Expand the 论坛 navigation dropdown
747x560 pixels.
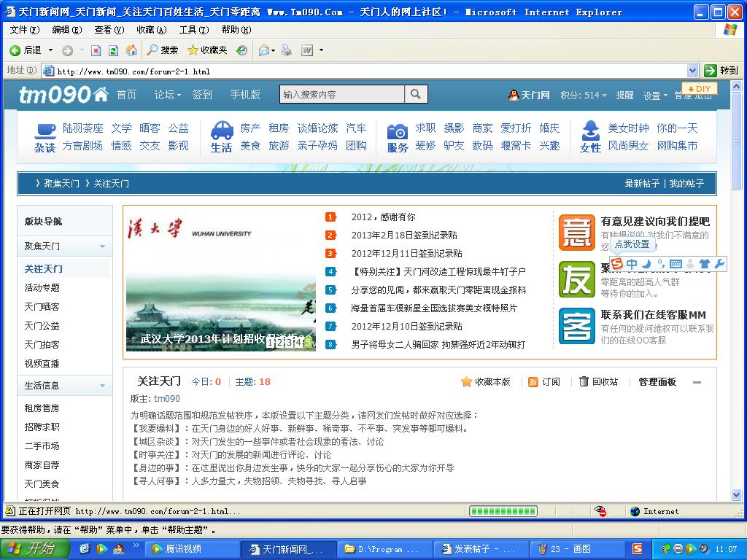179,96
